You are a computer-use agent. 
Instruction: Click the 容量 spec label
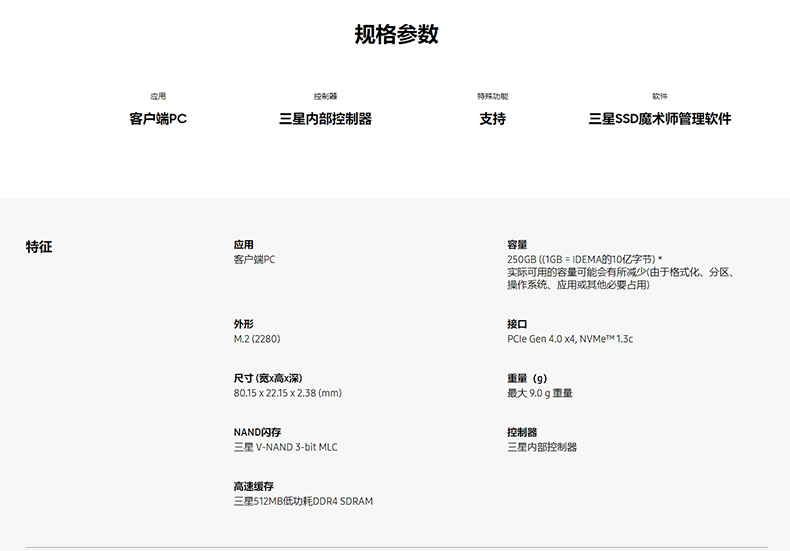(517, 245)
